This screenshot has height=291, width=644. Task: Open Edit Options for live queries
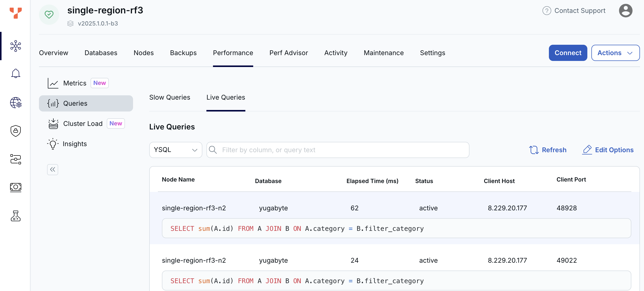click(608, 150)
